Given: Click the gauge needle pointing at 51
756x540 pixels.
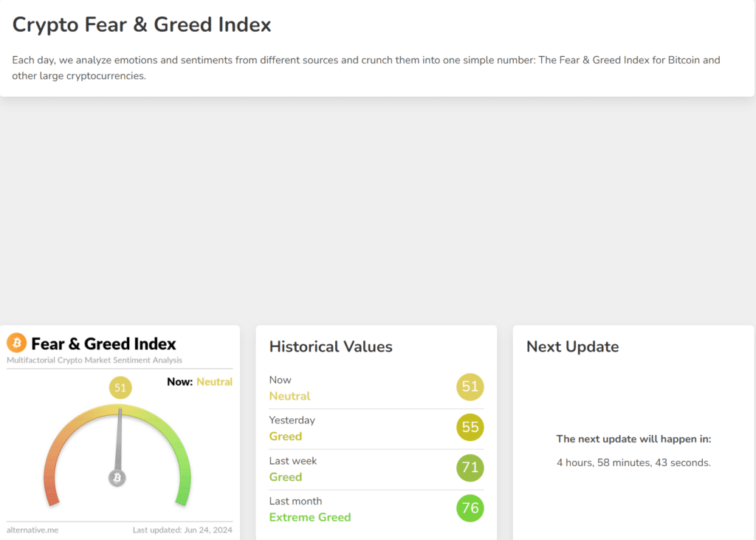Looking at the screenshot, I should point(119,440).
